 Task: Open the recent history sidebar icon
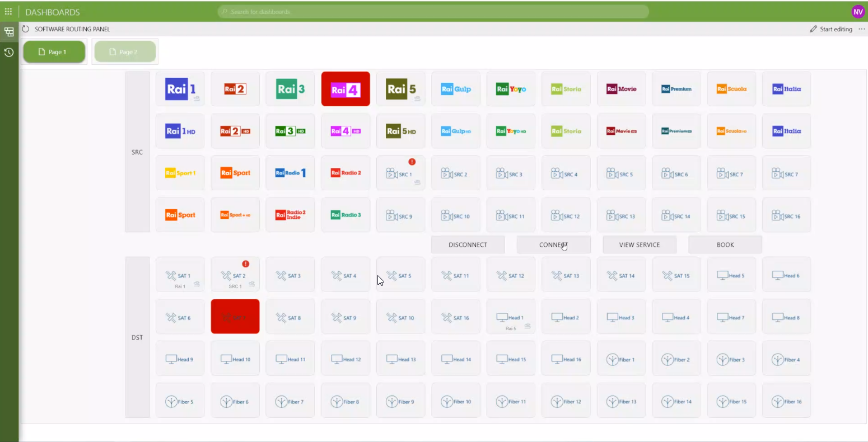pos(9,52)
